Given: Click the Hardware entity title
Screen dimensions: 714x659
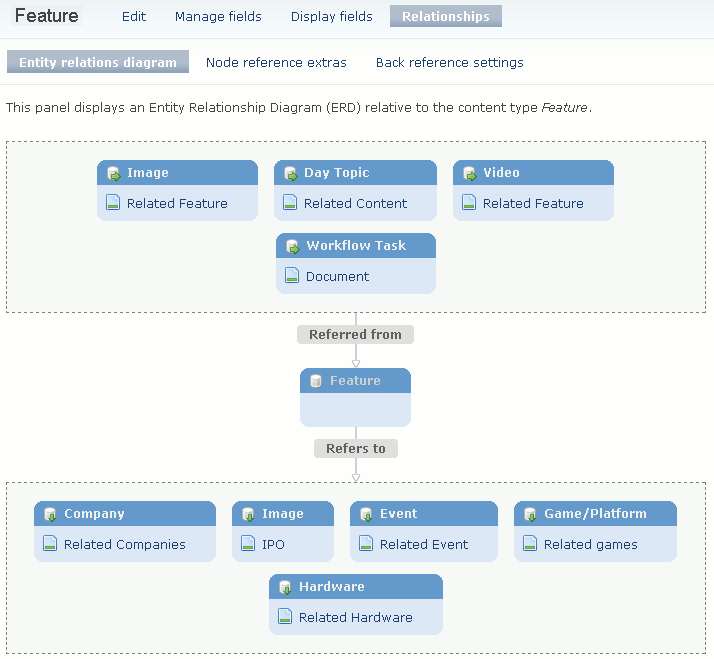Looking at the screenshot, I should pyautogui.click(x=332, y=587).
